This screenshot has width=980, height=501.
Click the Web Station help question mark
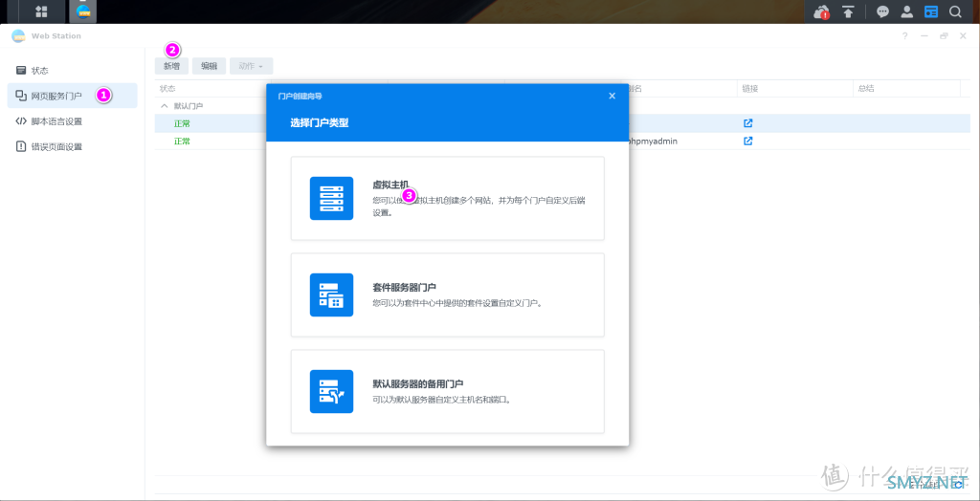[x=904, y=36]
